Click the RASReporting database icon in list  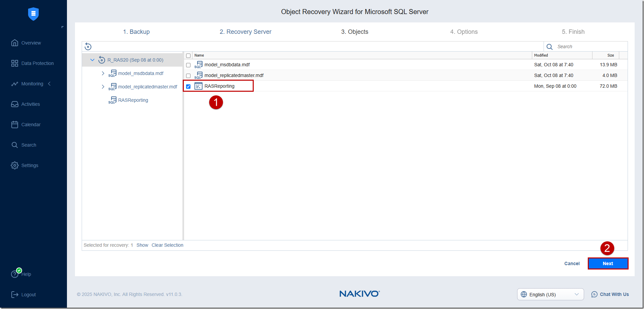click(198, 86)
